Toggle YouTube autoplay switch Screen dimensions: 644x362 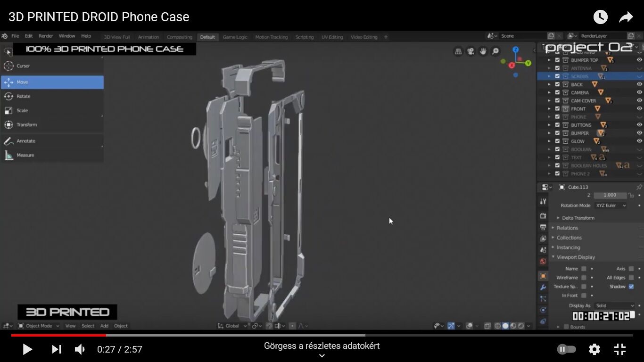coord(567,349)
